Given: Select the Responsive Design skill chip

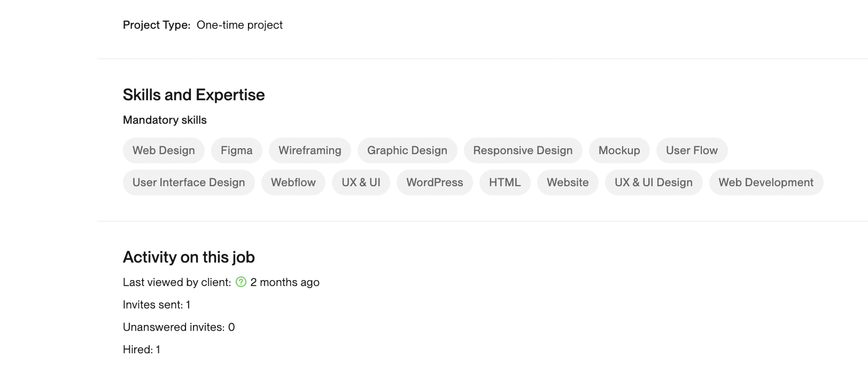Looking at the screenshot, I should [x=522, y=150].
